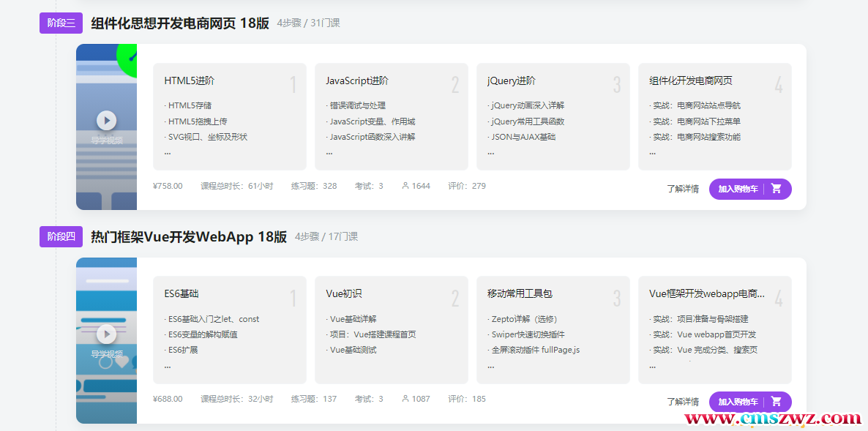Select the 阶段三 stage badge
868x431 pixels.
tap(61, 23)
